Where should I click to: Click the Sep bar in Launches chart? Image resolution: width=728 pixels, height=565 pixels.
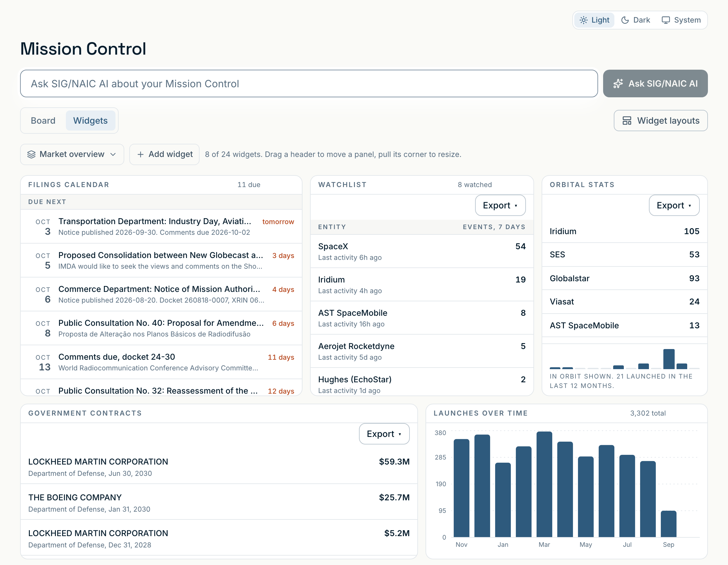(x=668, y=524)
